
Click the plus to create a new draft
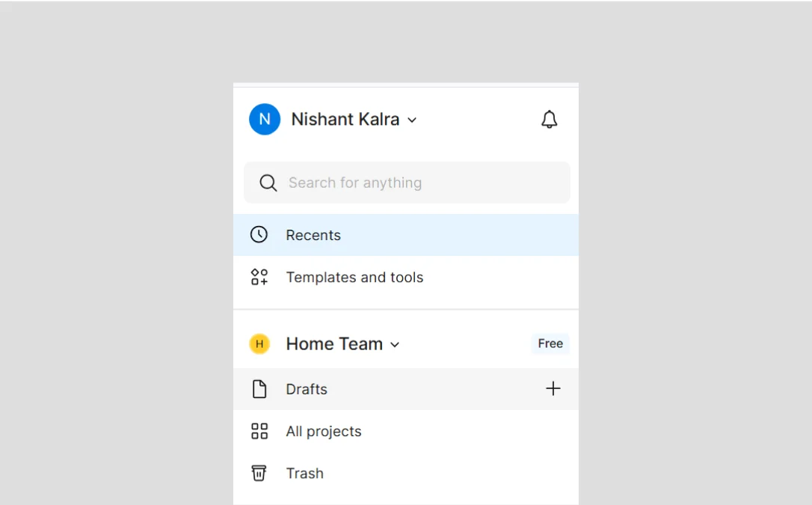pyautogui.click(x=553, y=388)
